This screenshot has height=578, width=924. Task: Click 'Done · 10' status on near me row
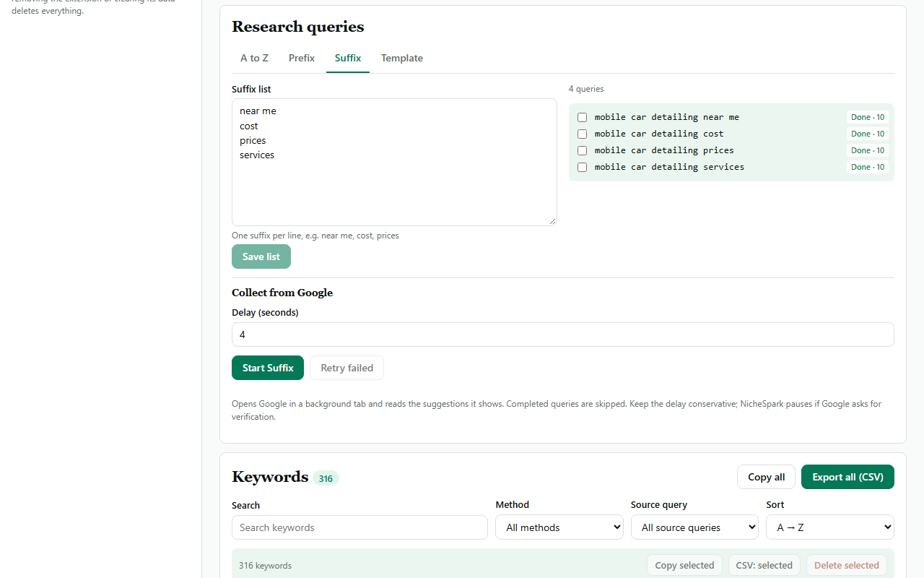tap(868, 117)
